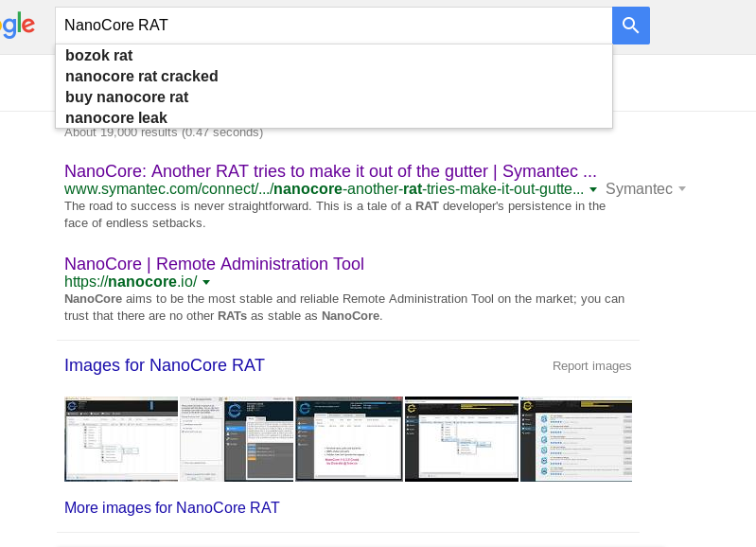Image resolution: width=756 pixels, height=547 pixels.
Task: Open 'More images for NanoCore RAT'
Action: coord(171,507)
